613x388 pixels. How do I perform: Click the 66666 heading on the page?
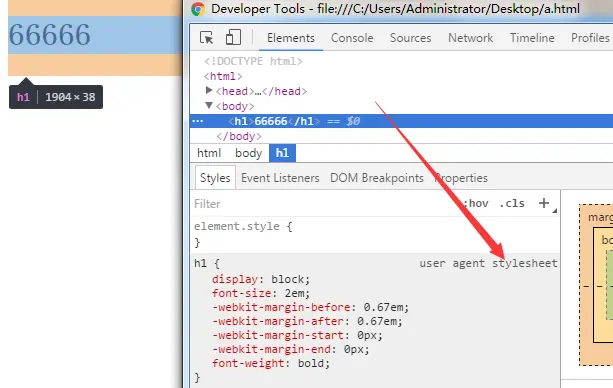click(50, 34)
